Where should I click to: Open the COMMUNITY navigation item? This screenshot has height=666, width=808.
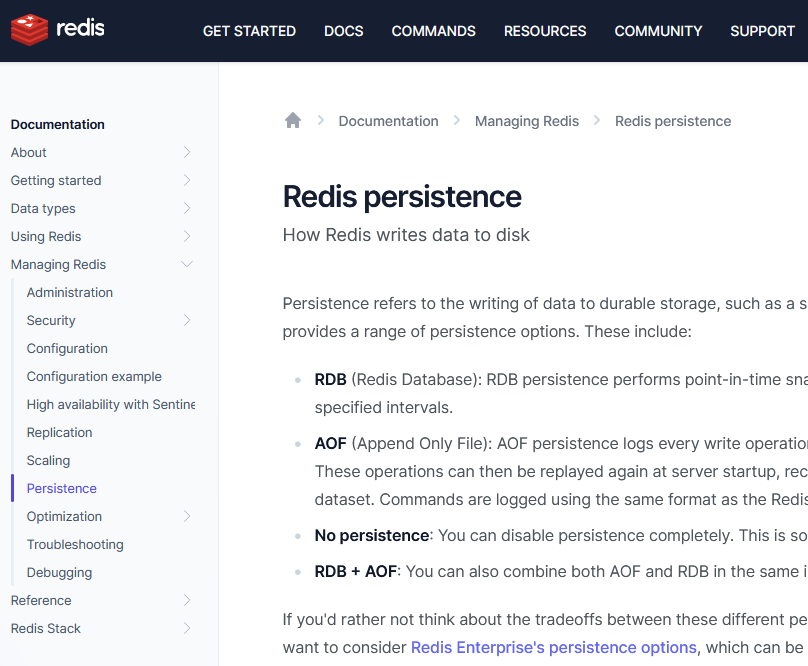point(658,31)
